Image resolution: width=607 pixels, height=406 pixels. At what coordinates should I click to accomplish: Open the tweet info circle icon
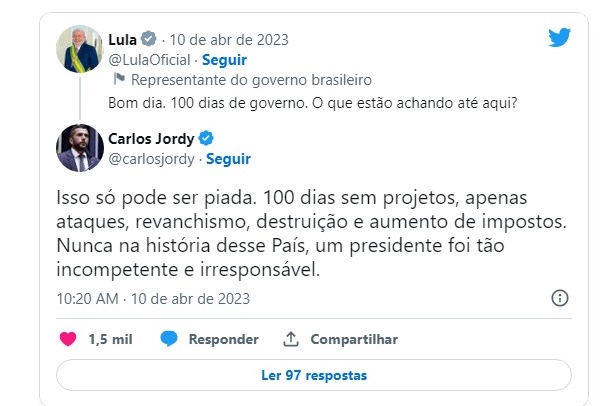[560, 298]
